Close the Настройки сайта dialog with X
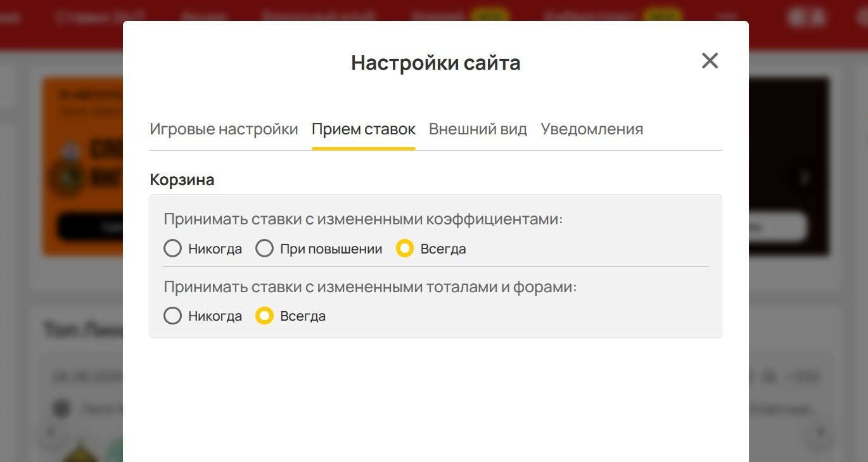 coord(710,61)
